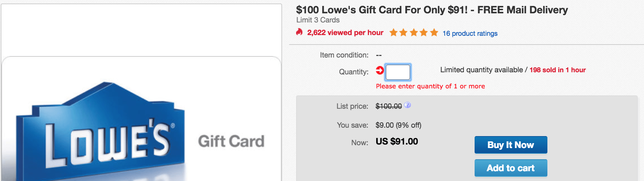Click the $100 Lowe's Gift Card listing title

point(432,10)
